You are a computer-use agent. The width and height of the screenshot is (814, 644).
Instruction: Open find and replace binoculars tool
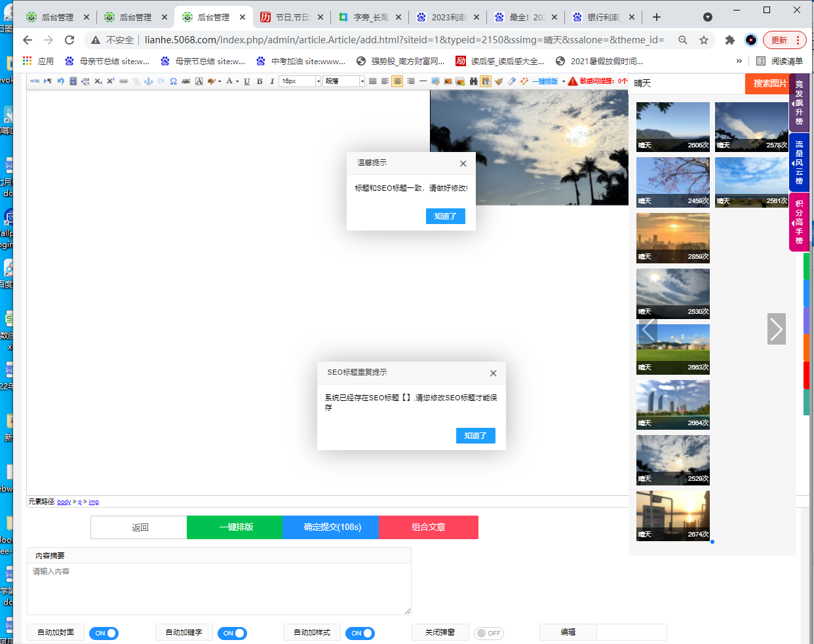pos(473,81)
